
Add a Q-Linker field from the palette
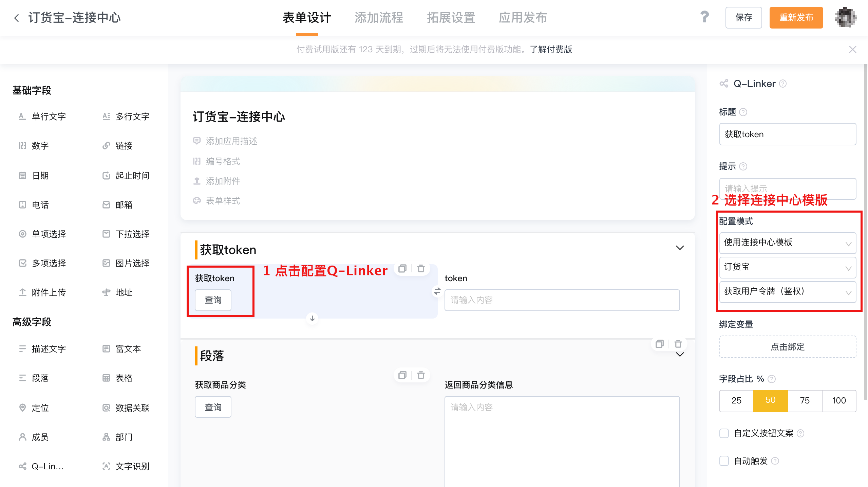41,466
